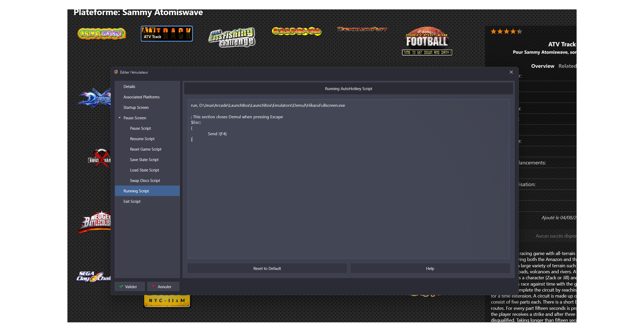Confirm changes with Valider
This screenshot has height=332, width=644.
coord(130,287)
